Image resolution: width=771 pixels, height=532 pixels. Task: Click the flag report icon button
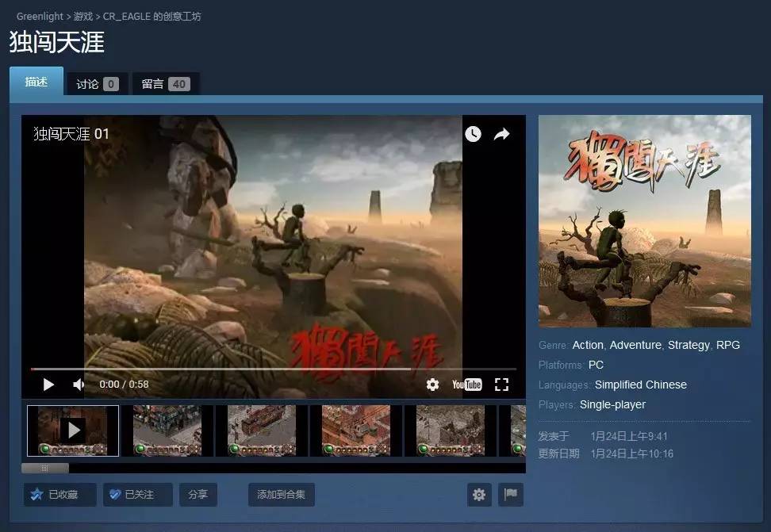point(511,495)
